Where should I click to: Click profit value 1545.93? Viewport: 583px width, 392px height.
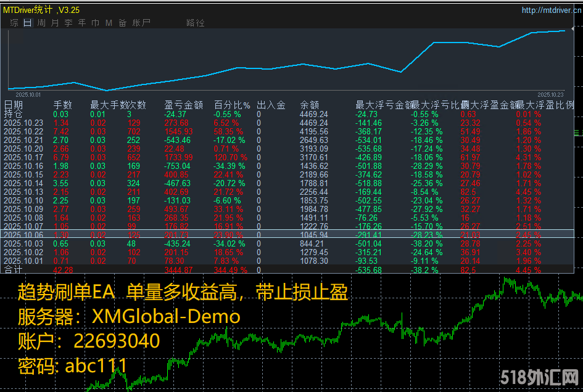[x=178, y=131]
